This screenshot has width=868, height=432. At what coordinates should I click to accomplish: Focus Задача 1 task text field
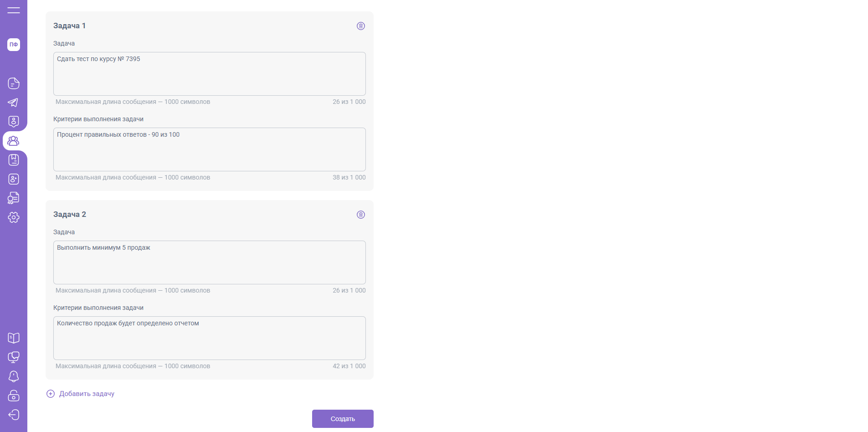210,74
